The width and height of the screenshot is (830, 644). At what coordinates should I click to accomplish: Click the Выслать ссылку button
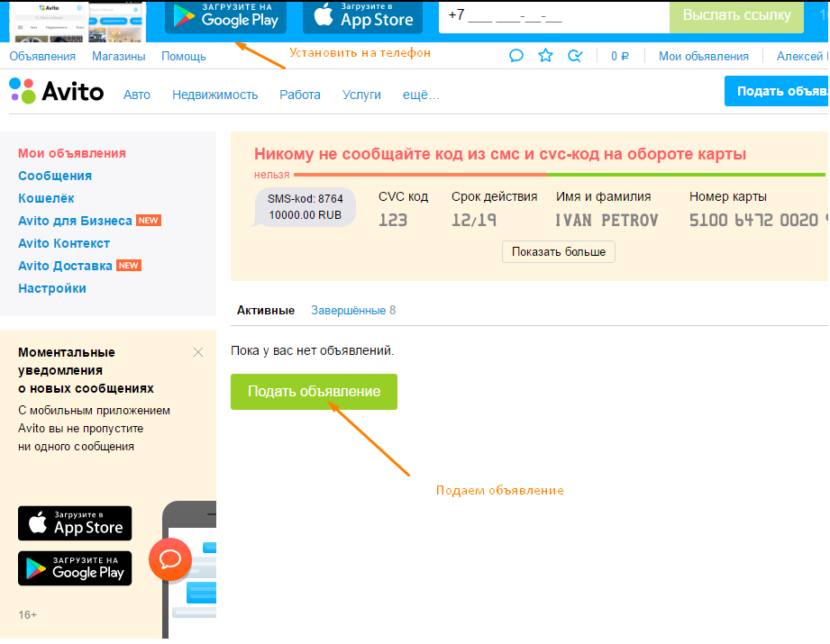736,16
